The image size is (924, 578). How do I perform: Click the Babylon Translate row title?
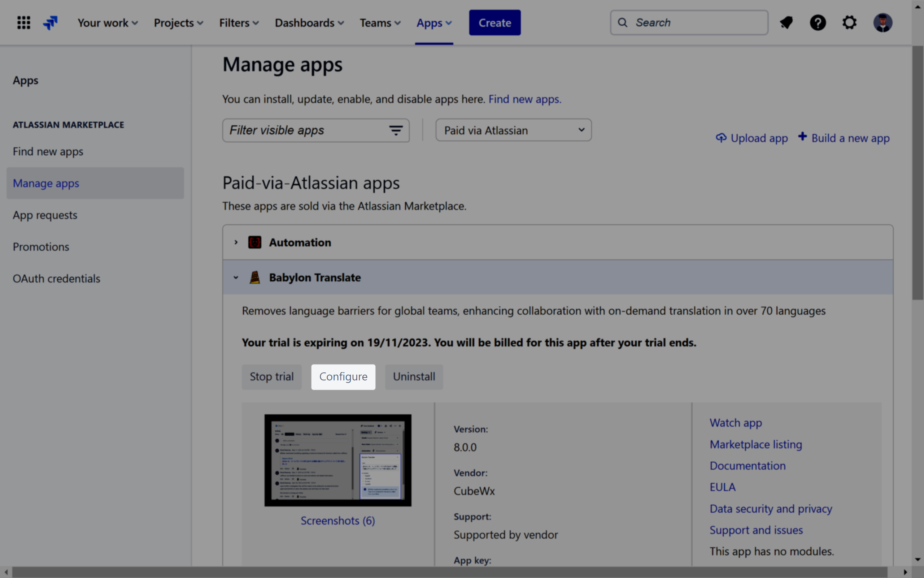coord(315,277)
